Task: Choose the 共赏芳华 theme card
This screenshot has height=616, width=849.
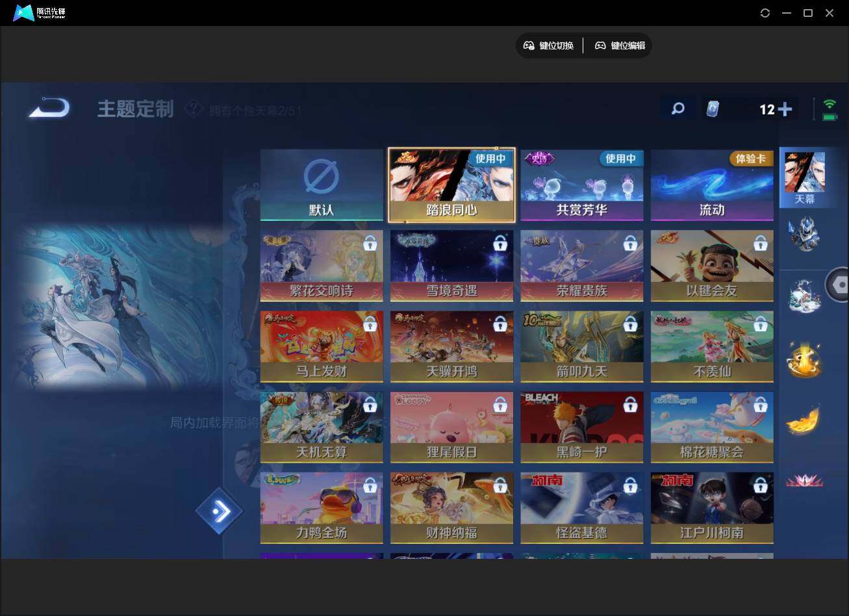Action: click(x=582, y=185)
